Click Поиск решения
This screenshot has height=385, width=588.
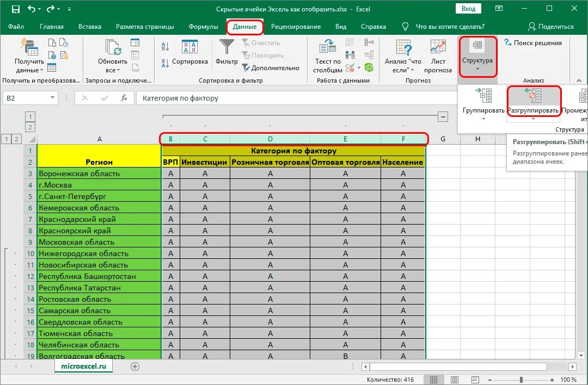[533, 43]
